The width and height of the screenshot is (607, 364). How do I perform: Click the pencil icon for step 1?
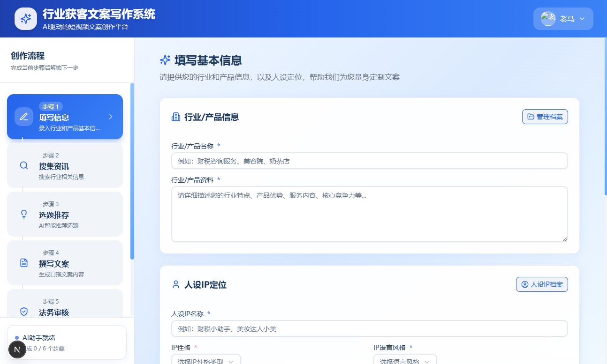[x=24, y=117]
